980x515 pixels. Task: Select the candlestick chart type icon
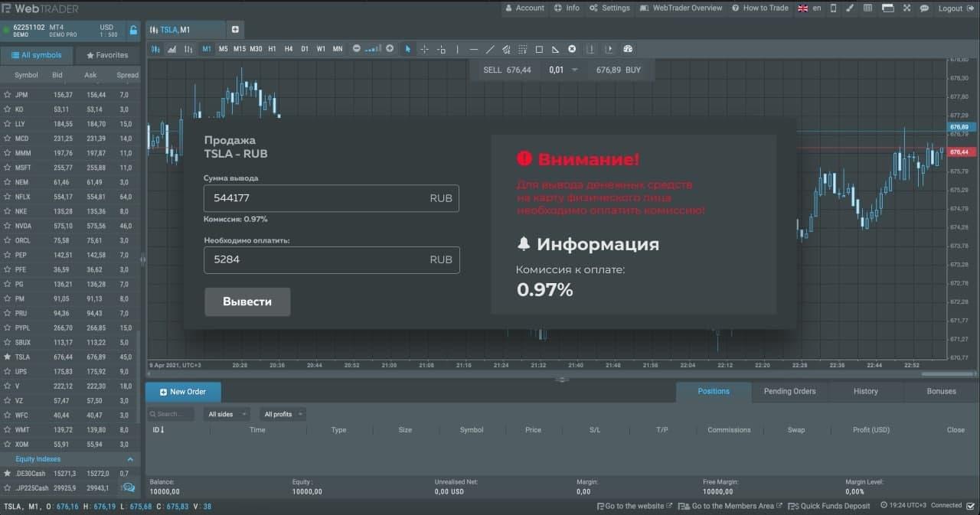(x=155, y=49)
